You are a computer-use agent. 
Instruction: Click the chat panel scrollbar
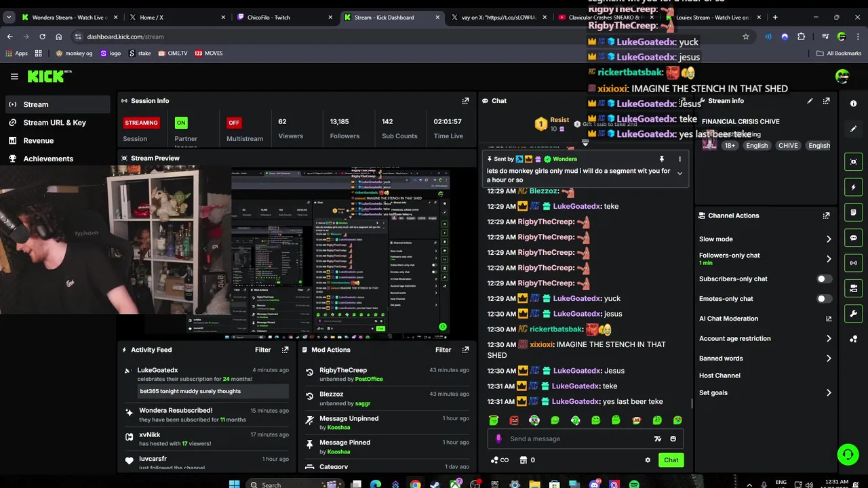(x=691, y=404)
